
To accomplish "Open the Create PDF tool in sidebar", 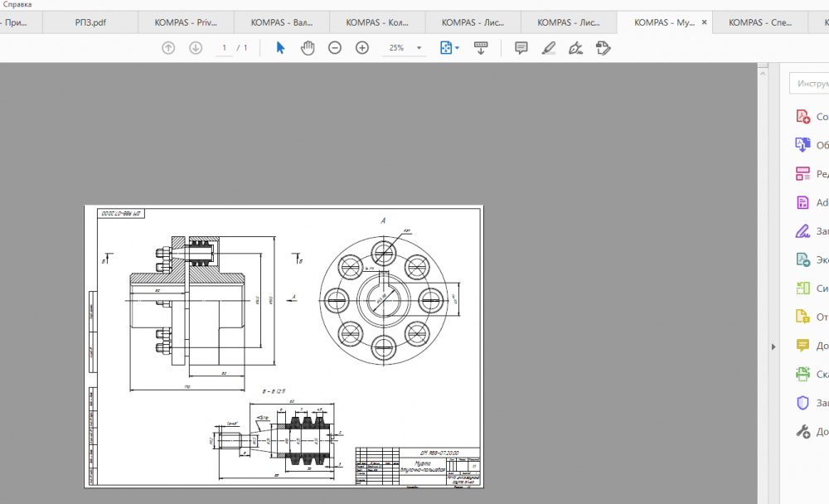I will (802, 117).
